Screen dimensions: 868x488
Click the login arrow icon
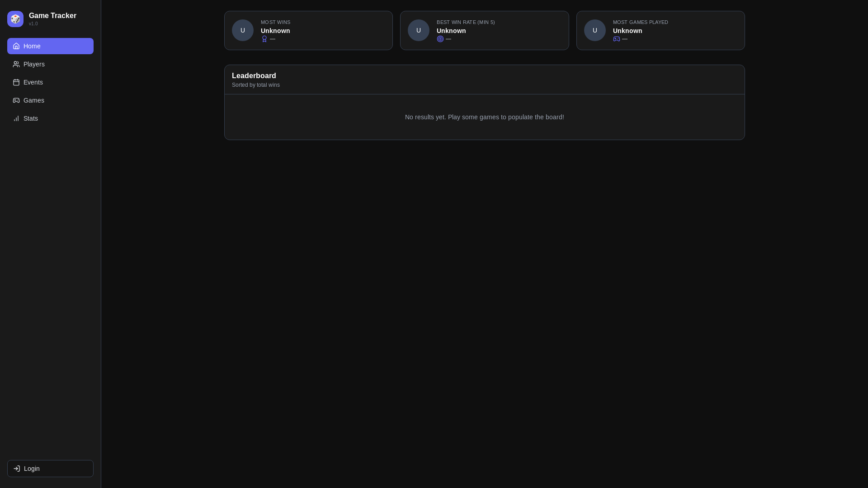tap(17, 469)
